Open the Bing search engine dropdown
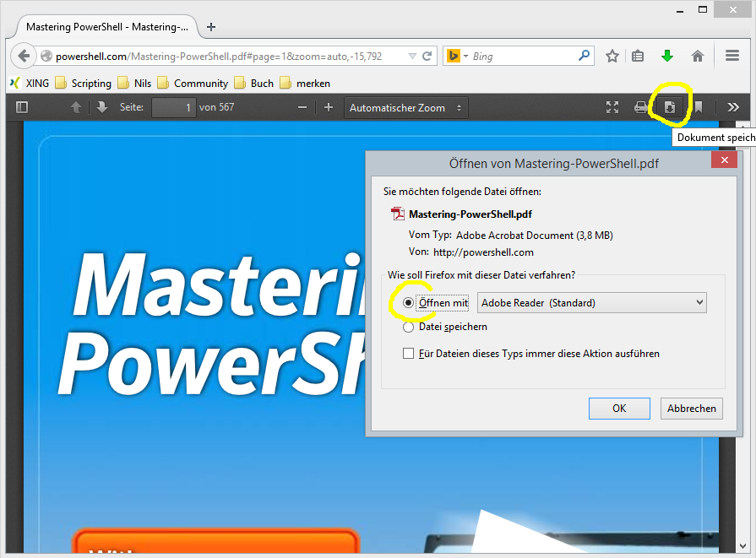This screenshot has height=558, width=756. pos(457,57)
